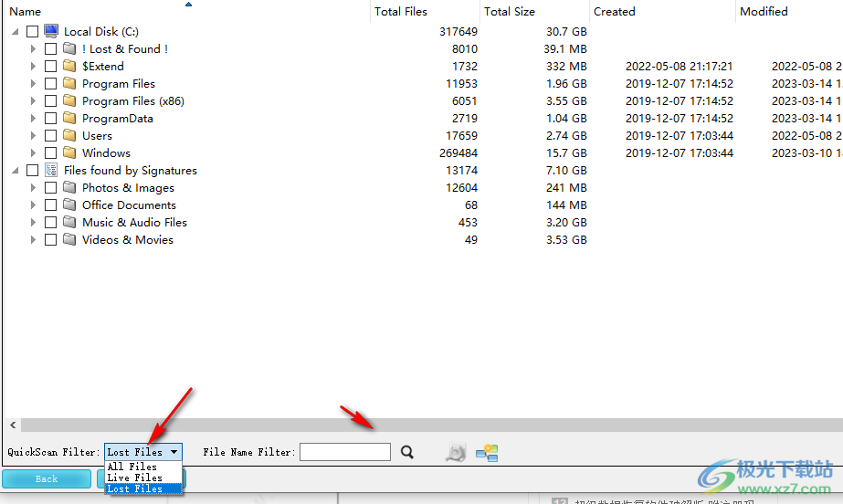Click the search magnifier icon beside File Name Filter

(x=407, y=453)
